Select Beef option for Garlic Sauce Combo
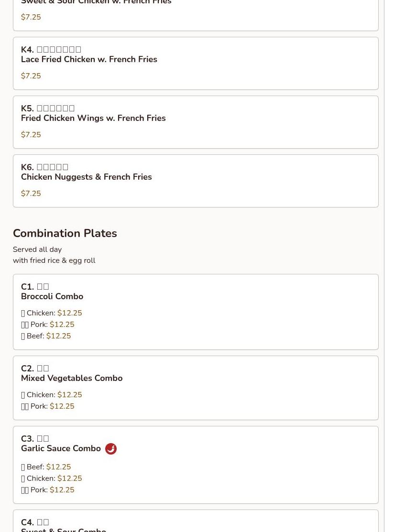The image size is (394, 532). coord(45,467)
